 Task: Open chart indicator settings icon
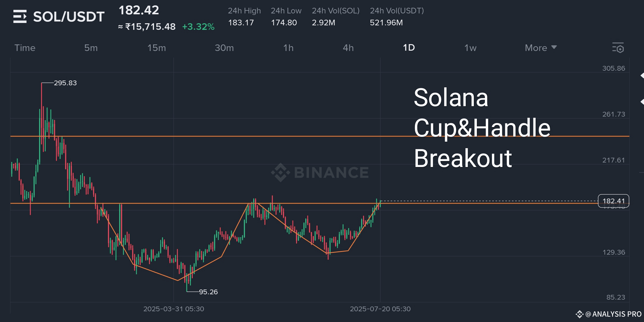pos(618,48)
